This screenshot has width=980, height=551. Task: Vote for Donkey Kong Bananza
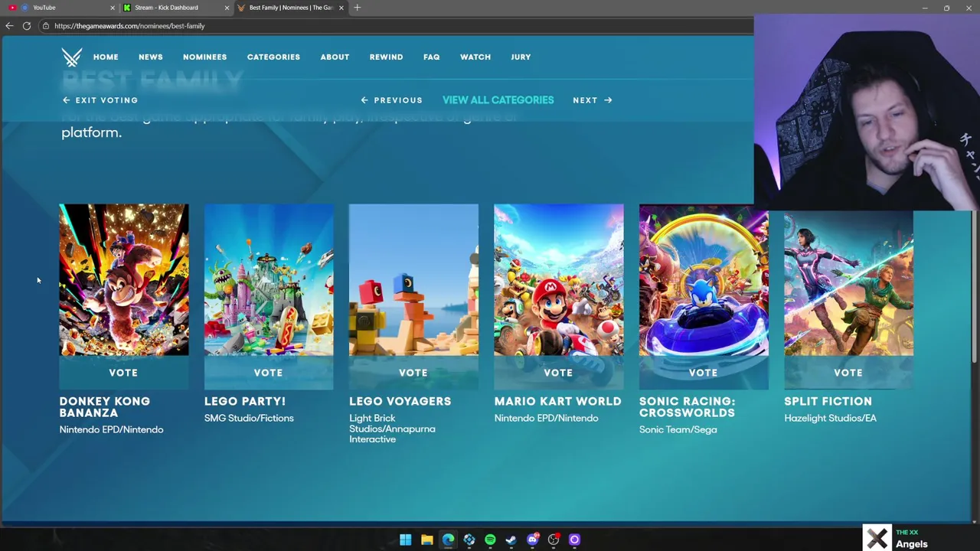[x=123, y=373]
